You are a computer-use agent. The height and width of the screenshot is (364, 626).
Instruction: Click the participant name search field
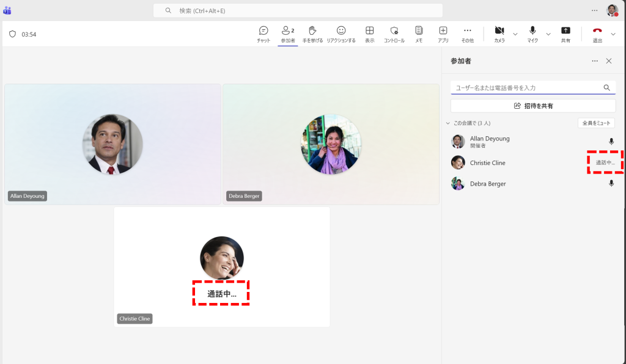526,88
